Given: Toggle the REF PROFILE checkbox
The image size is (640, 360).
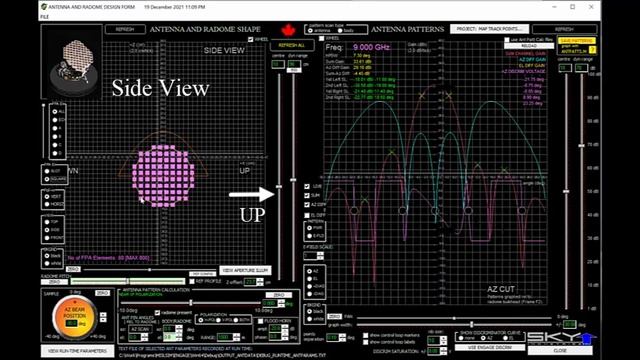Looking at the screenshot, I should pos(192,281).
